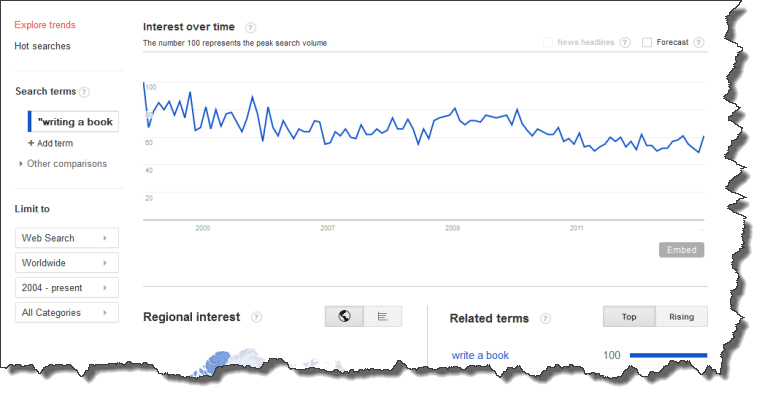Select the Top related terms tab
This screenshot has height=403, width=769.
[x=629, y=317]
